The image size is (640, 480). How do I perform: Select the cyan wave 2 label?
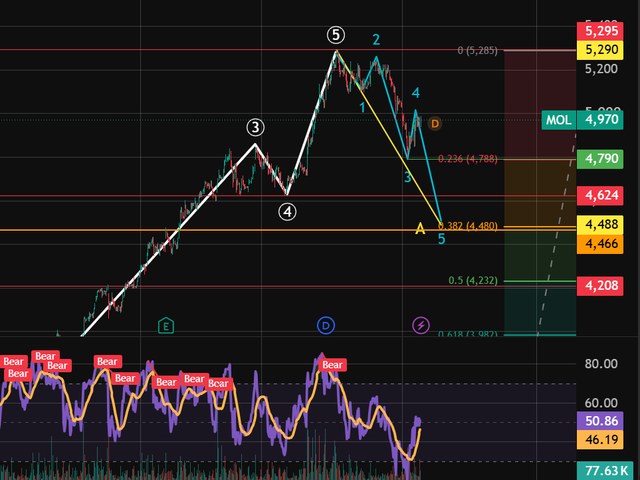376,40
